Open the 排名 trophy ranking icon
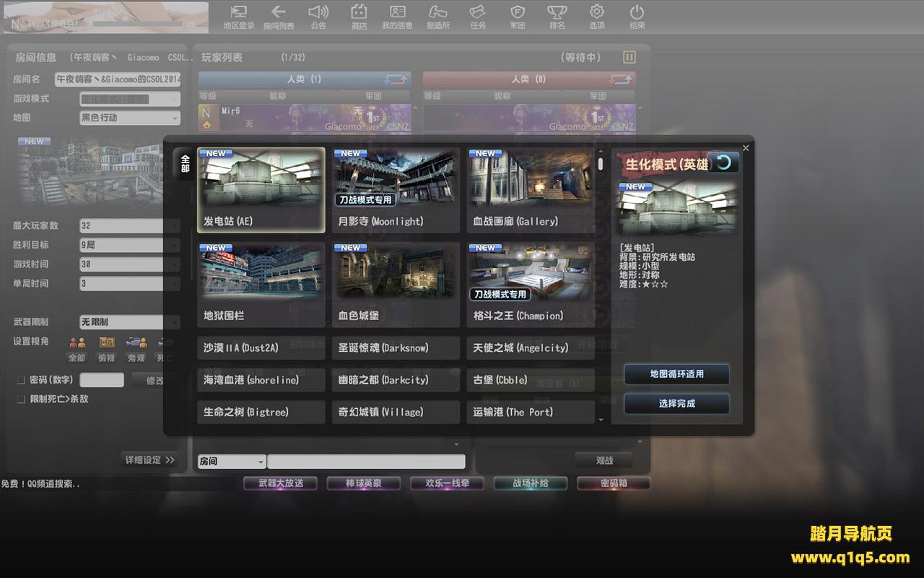The height and width of the screenshot is (578, 924). pos(557,12)
